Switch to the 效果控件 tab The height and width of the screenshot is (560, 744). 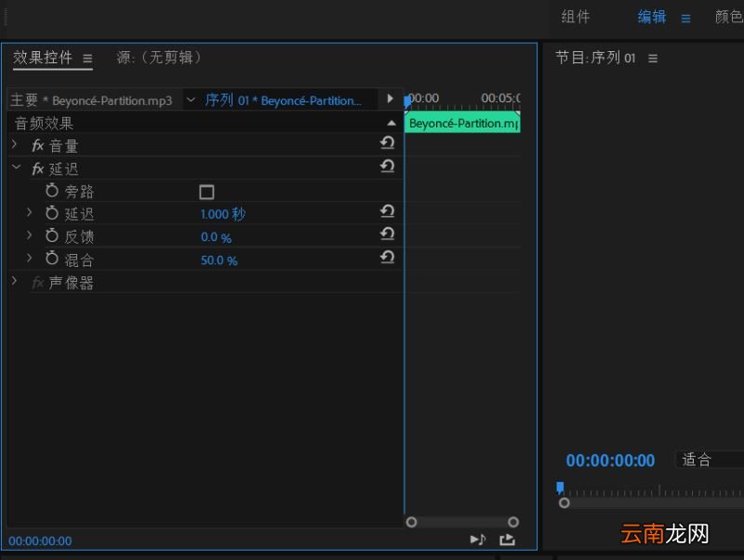pyautogui.click(x=43, y=58)
